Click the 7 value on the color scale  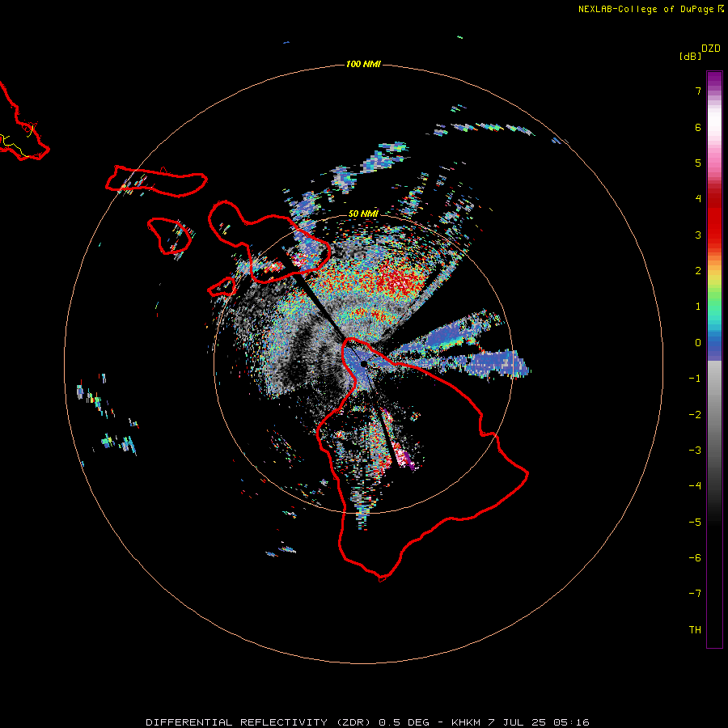click(698, 91)
